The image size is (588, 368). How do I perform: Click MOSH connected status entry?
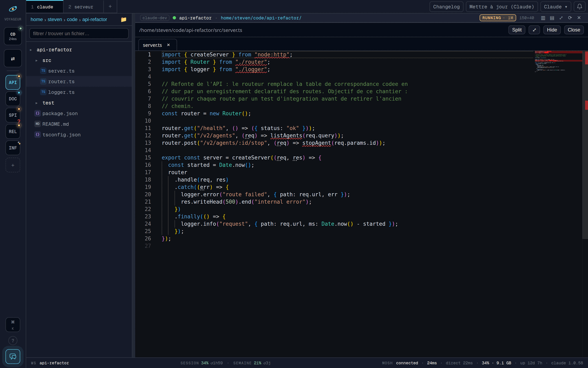tap(400, 363)
